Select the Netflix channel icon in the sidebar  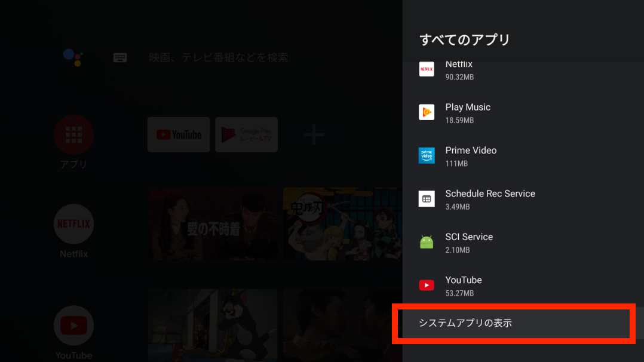click(74, 224)
